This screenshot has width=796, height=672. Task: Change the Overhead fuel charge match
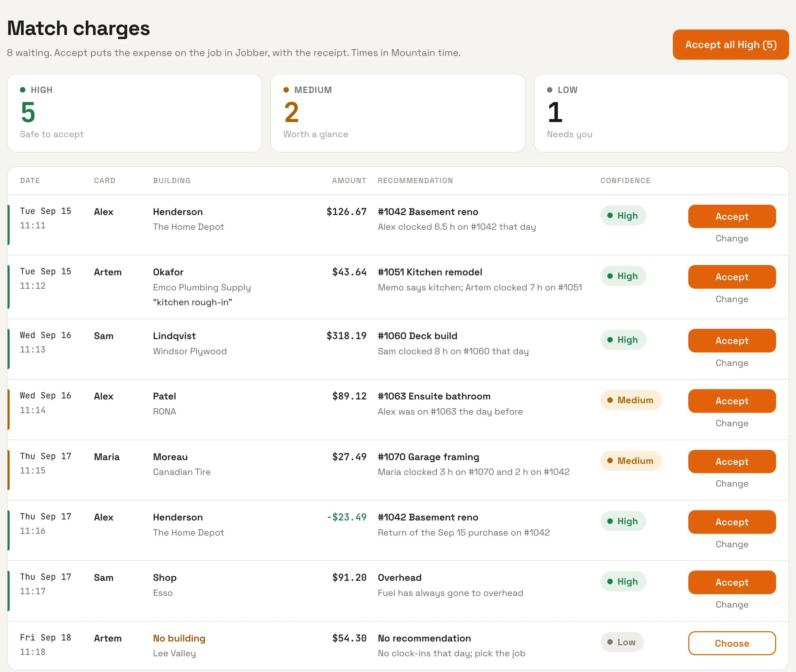(x=731, y=604)
